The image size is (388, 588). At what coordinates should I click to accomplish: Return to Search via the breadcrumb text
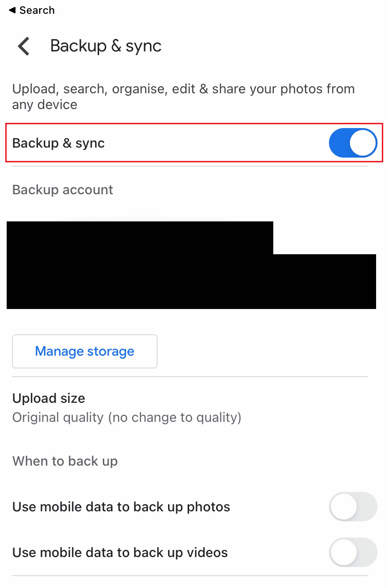click(37, 10)
